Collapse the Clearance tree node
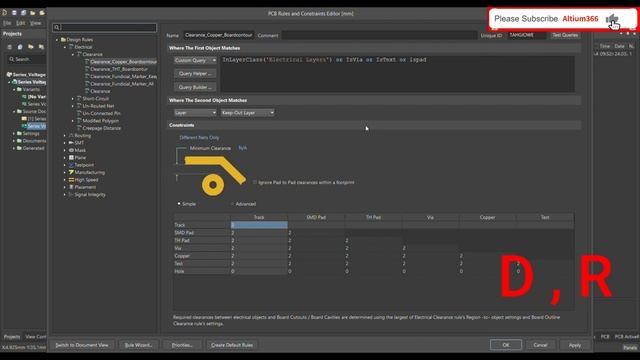 click(73, 54)
